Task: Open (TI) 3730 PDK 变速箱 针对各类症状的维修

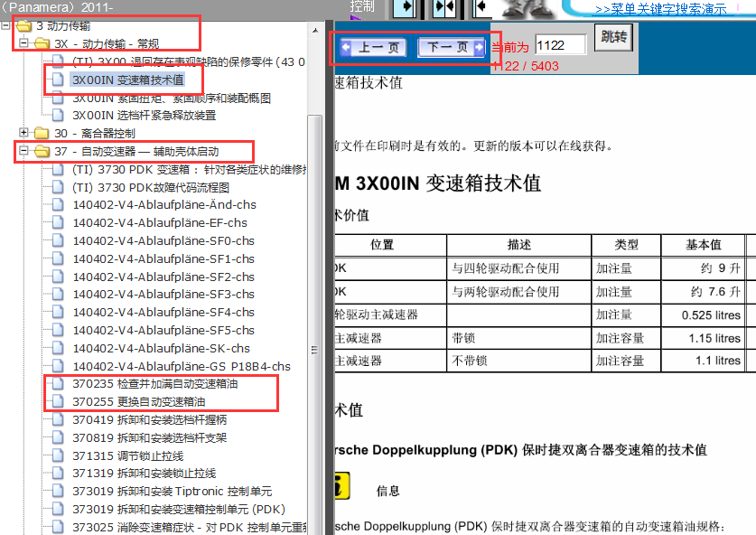Action: click(189, 169)
